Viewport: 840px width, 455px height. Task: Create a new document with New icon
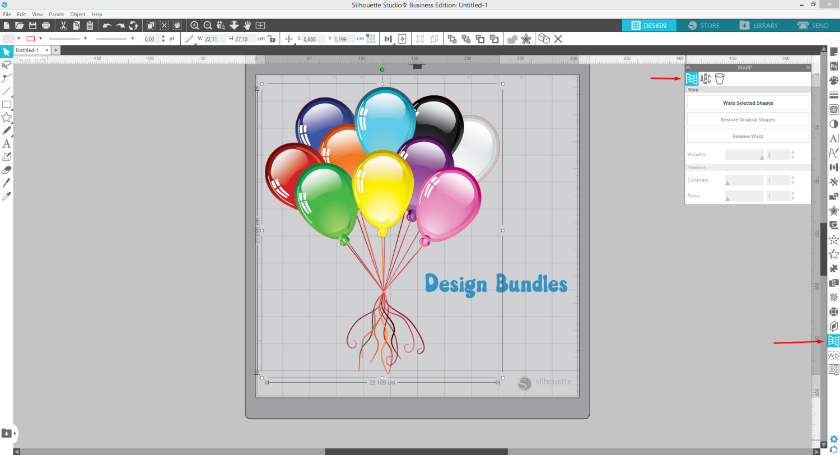[6, 25]
